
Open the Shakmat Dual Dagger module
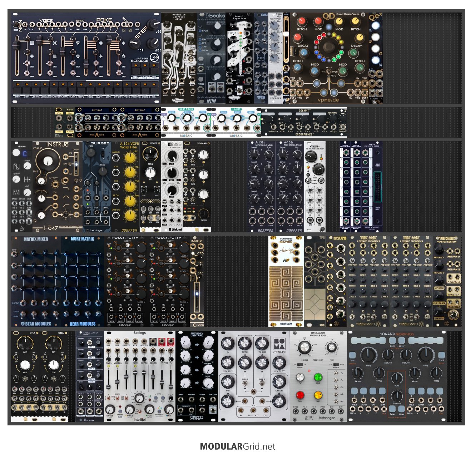pos(172,187)
